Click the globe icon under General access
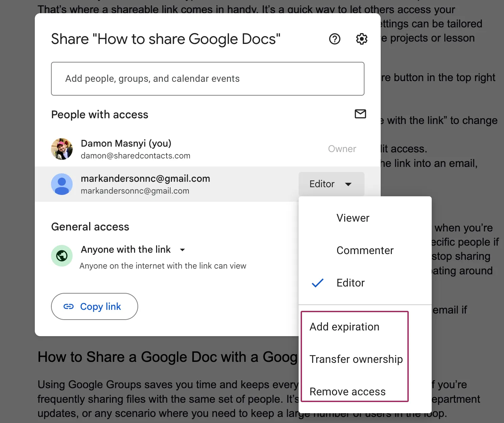 pyautogui.click(x=62, y=256)
